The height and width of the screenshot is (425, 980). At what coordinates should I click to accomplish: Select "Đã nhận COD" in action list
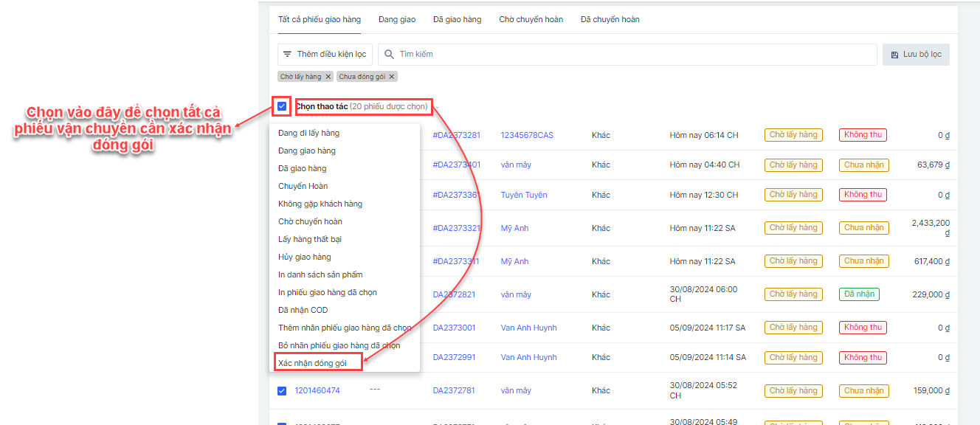[x=303, y=310]
